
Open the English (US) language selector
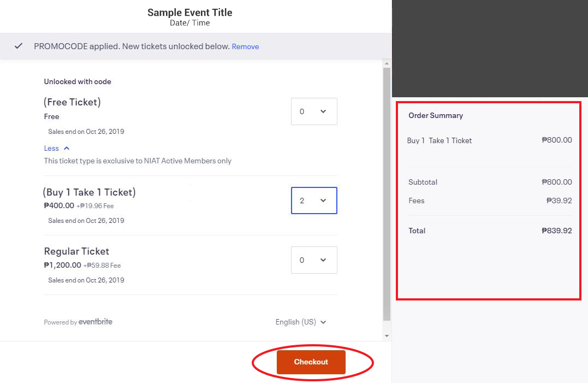pyautogui.click(x=301, y=322)
